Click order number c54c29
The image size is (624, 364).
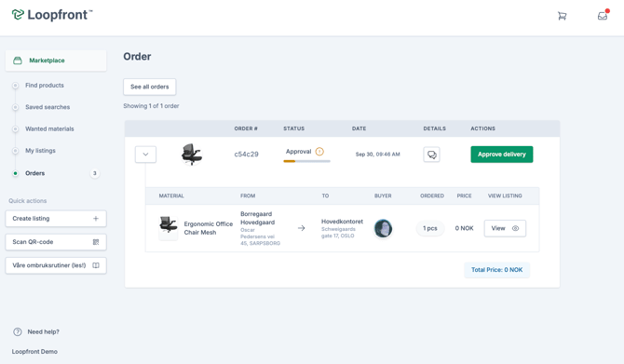coord(246,155)
